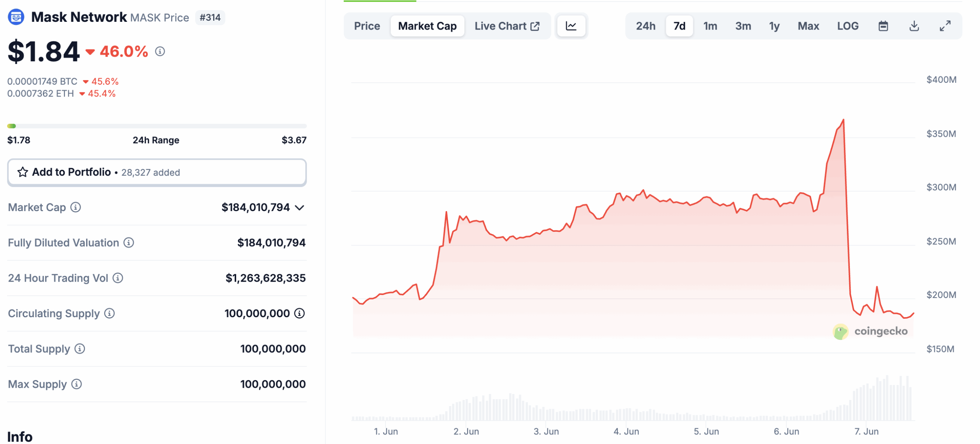Select the 1y timeframe option

774,26
